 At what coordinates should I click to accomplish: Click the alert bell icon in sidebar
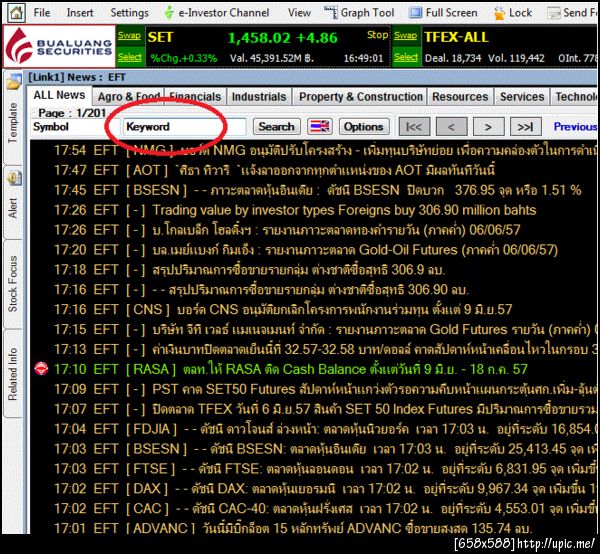(14, 178)
